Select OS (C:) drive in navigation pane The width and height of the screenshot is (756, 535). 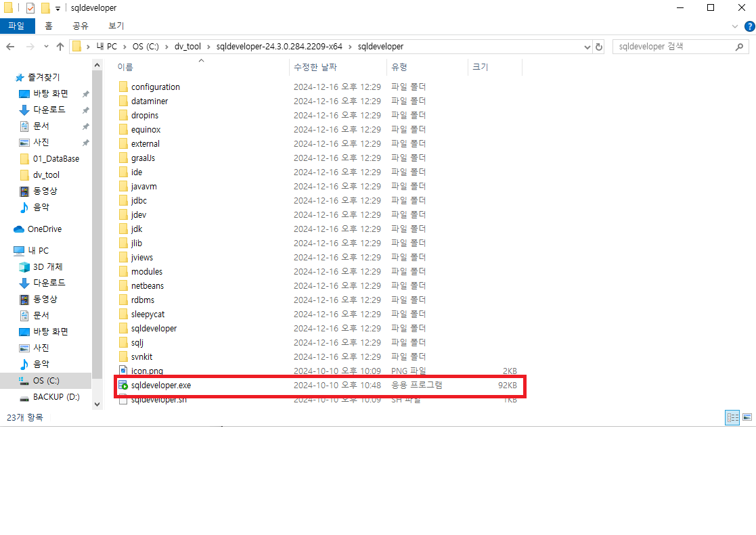pyautogui.click(x=46, y=381)
